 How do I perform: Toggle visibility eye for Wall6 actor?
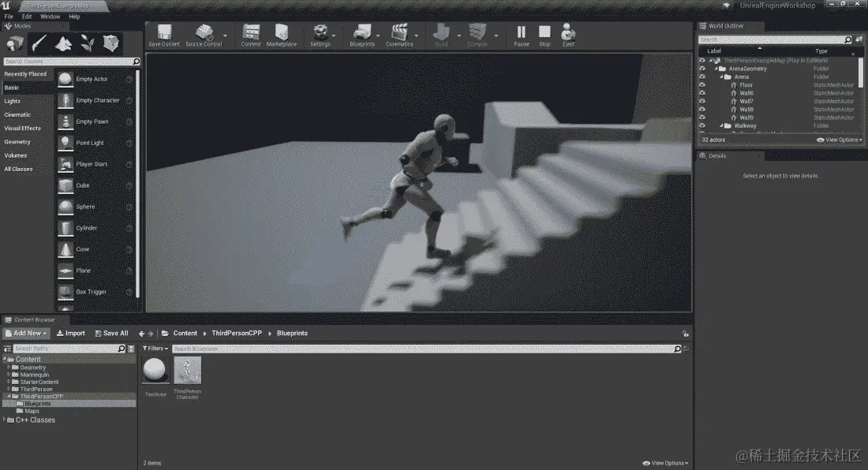coord(702,93)
